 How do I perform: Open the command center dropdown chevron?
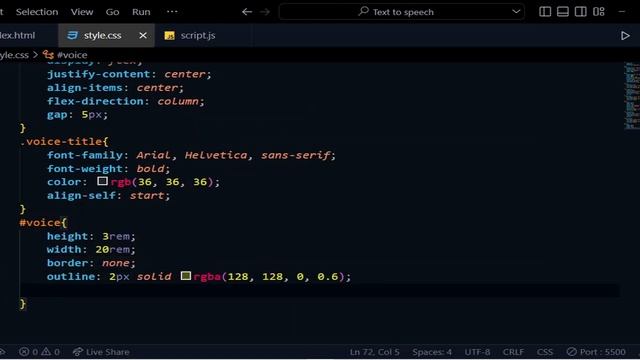pos(516,11)
